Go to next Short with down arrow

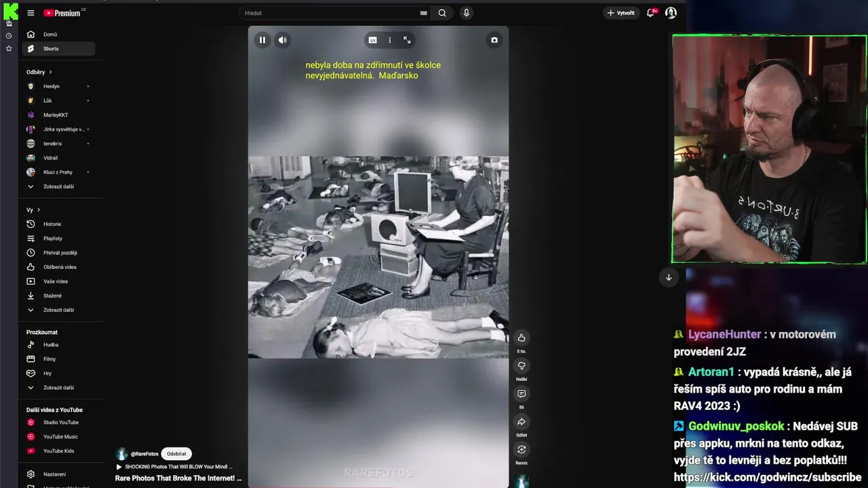669,277
